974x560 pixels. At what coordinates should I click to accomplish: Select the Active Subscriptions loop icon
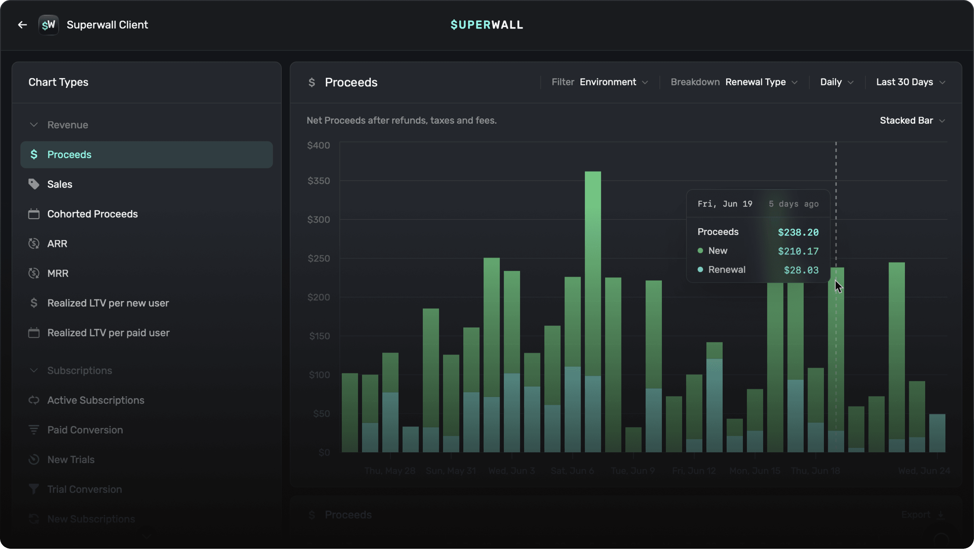34,400
